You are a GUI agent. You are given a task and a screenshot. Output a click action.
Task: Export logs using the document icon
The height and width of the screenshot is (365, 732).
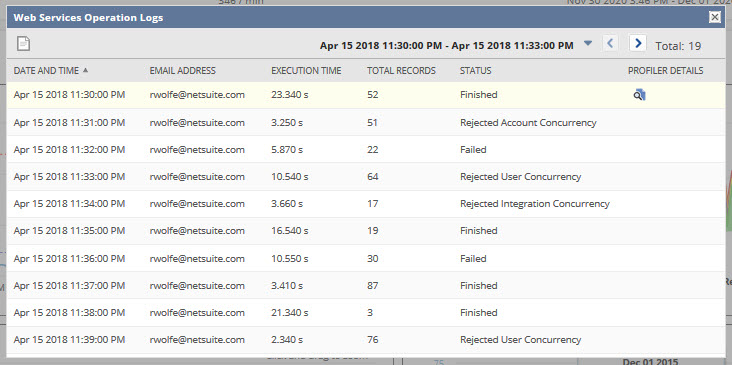tap(23, 44)
